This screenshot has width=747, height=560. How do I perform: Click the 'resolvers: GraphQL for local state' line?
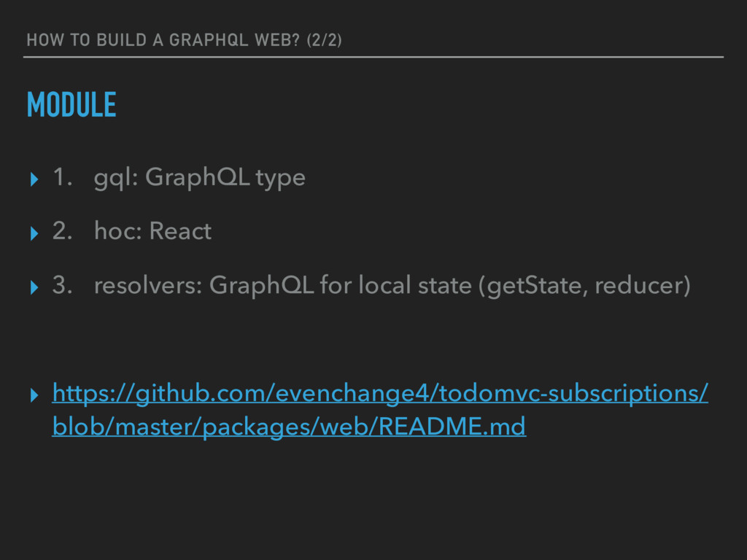point(282,285)
